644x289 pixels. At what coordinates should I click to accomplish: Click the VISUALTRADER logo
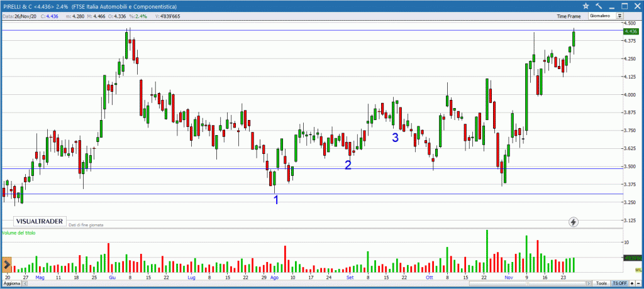tap(40, 221)
